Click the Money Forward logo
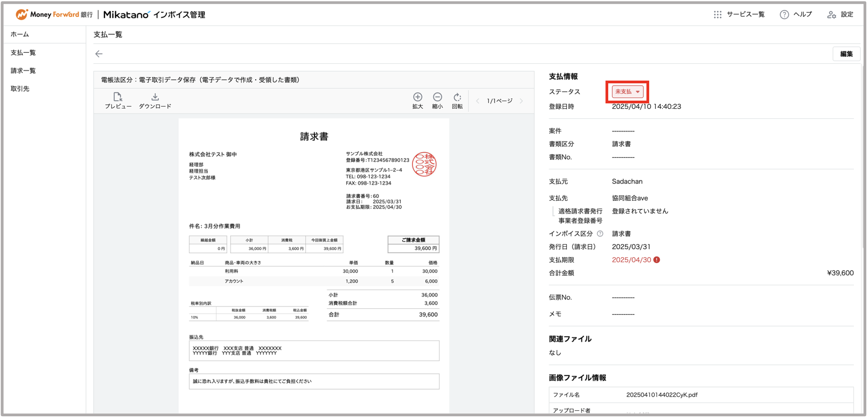This screenshot has height=418, width=868. click(x=54, y=15)
